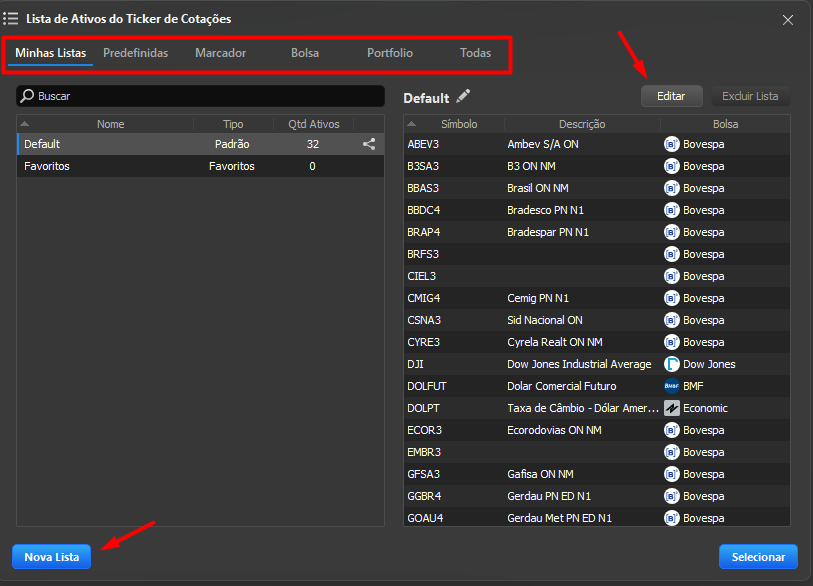813x586 pixels.
Task: Select the Favoritos list row
Action: 201,166
